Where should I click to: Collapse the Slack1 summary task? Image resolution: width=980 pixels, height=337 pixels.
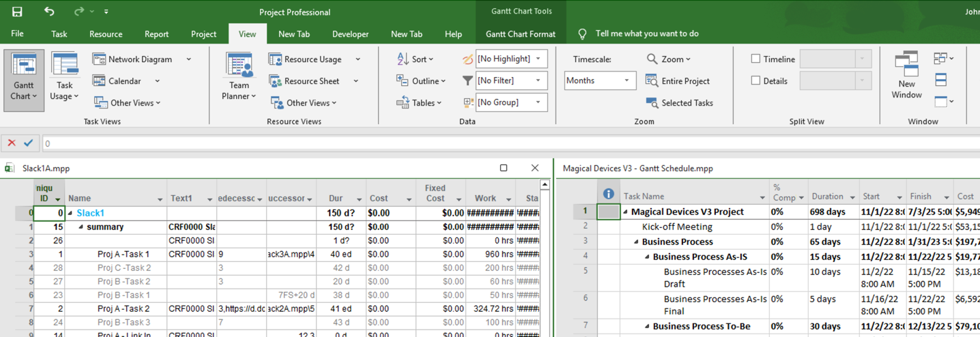[72, 214]
